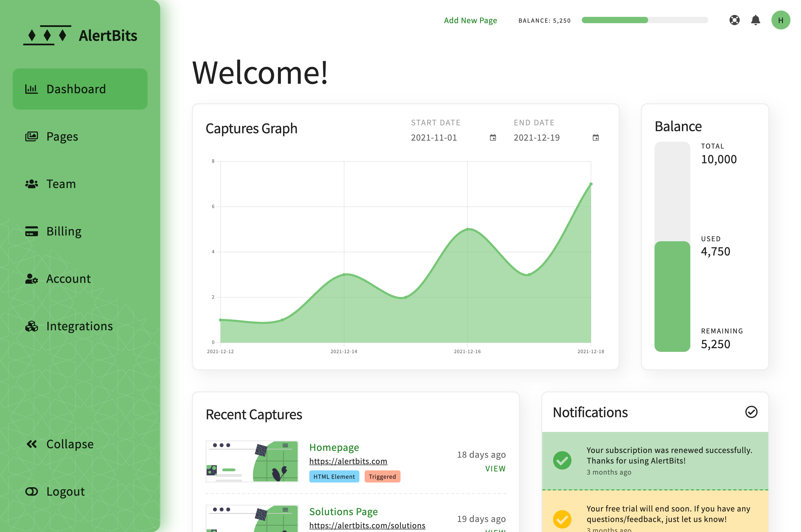The image size is (801, 532).
Task: Open Integrations cubes icon item
Action: [32, 326]
